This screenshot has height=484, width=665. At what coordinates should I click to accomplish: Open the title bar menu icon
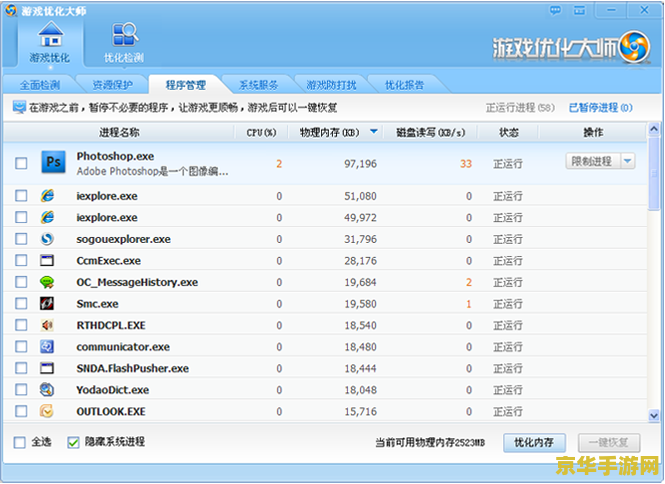tap(579, 10)
